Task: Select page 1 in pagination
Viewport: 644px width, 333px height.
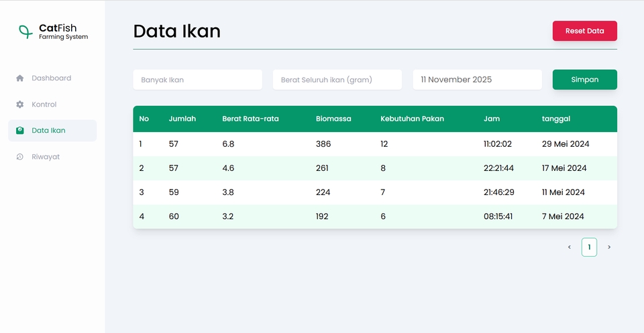Action: [x=589, y=247]
